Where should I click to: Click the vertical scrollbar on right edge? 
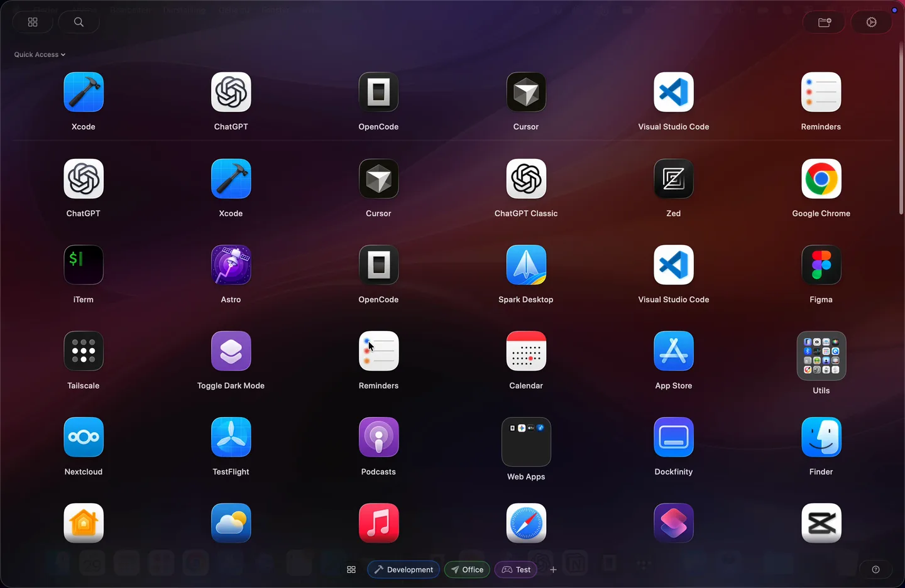tap(901, 129)
